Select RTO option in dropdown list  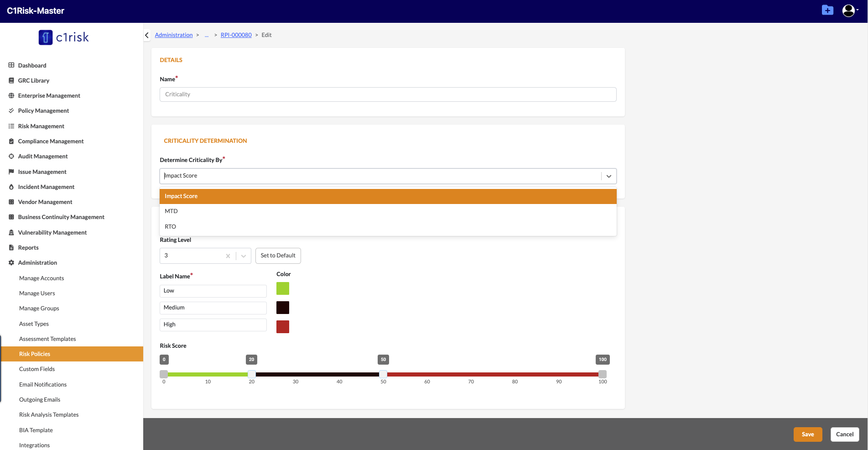pos(388,227)
